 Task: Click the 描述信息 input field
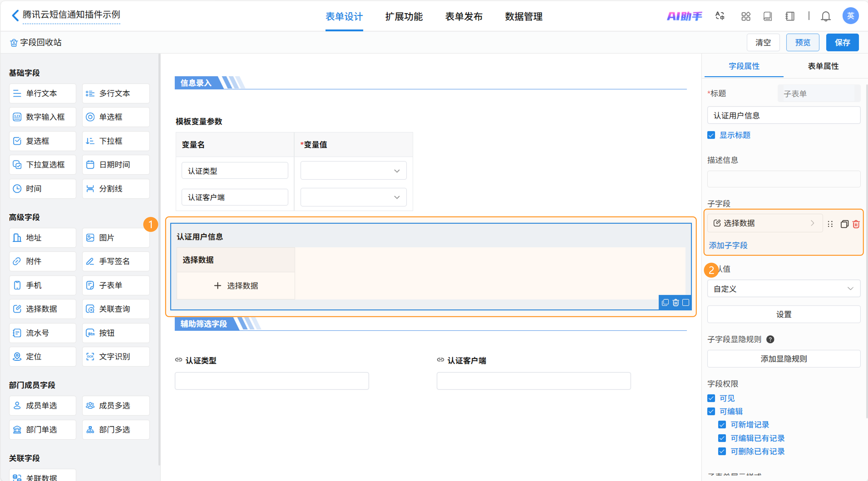click(783, 179)
